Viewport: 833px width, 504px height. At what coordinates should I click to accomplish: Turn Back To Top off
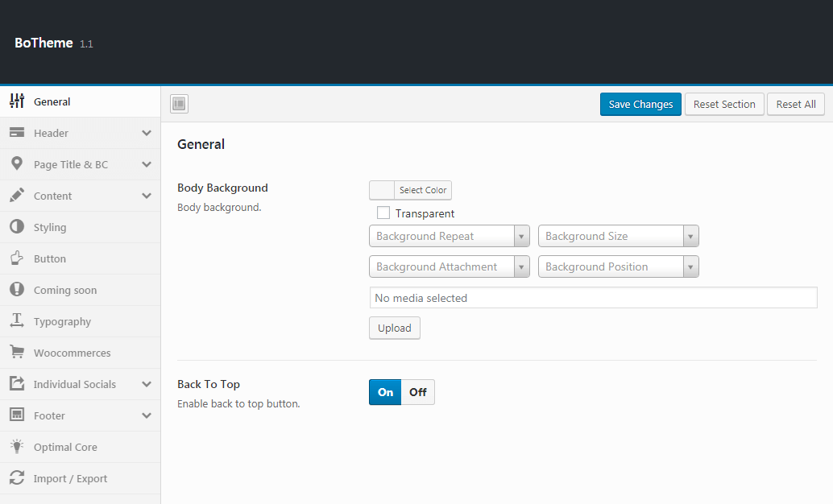click(x=417, y=392)
